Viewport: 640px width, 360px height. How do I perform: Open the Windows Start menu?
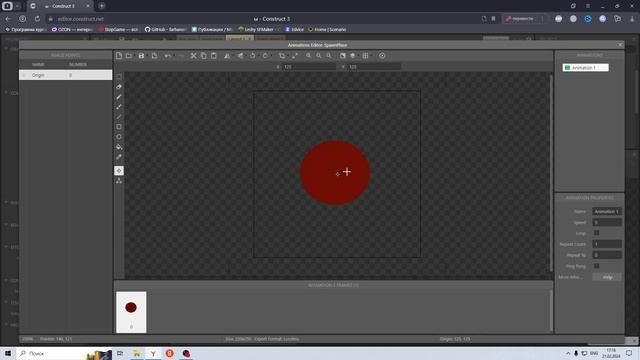coord(8,353)
